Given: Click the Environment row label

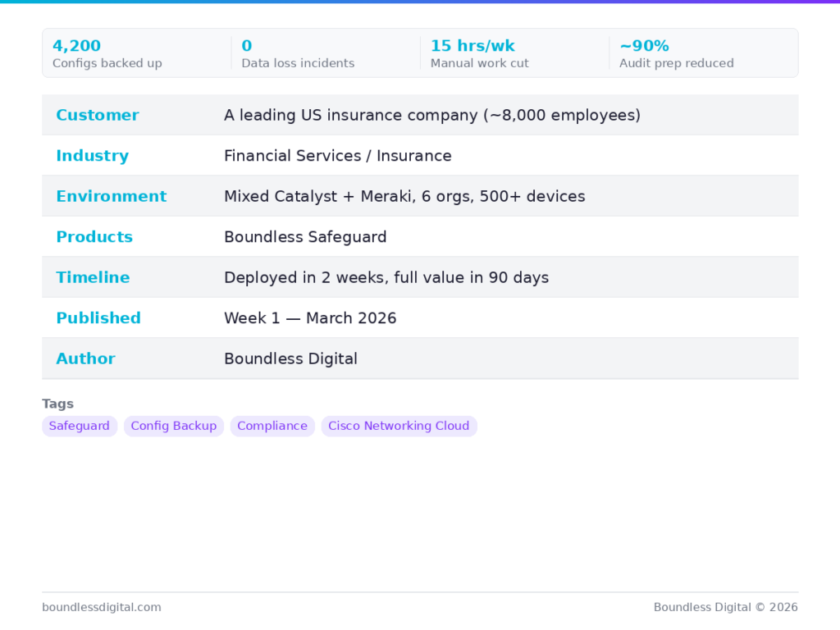Looking at the screenshot, I should pyautogui.click(x=111, y=196).
